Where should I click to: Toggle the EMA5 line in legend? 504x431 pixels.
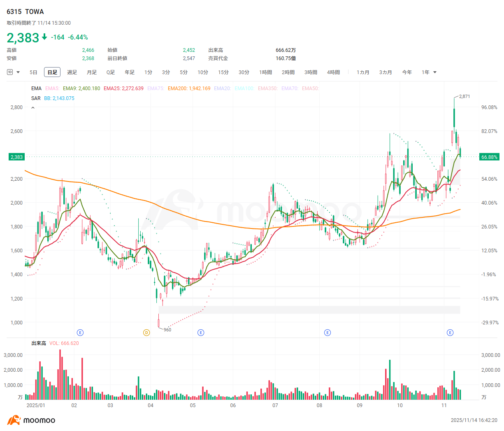tap(52, 89)
